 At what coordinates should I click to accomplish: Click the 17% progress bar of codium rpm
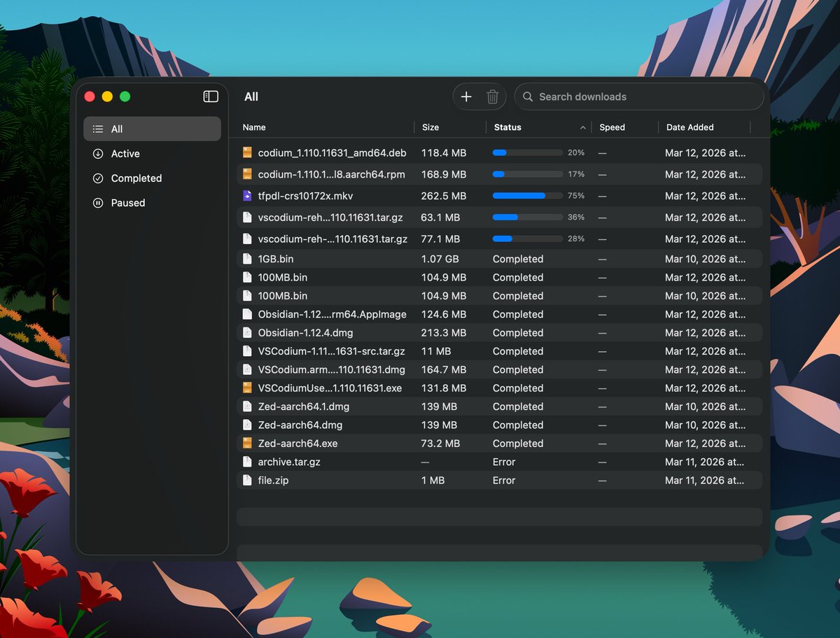(x=528, y=174)
